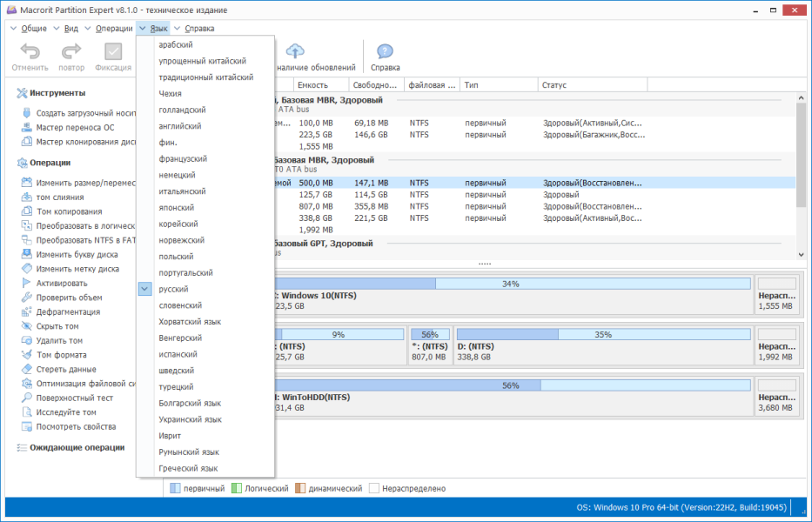Screen dimensions: 812x522
Task: Click the Преобразовать в логический icon
Action: click(26, 226)
